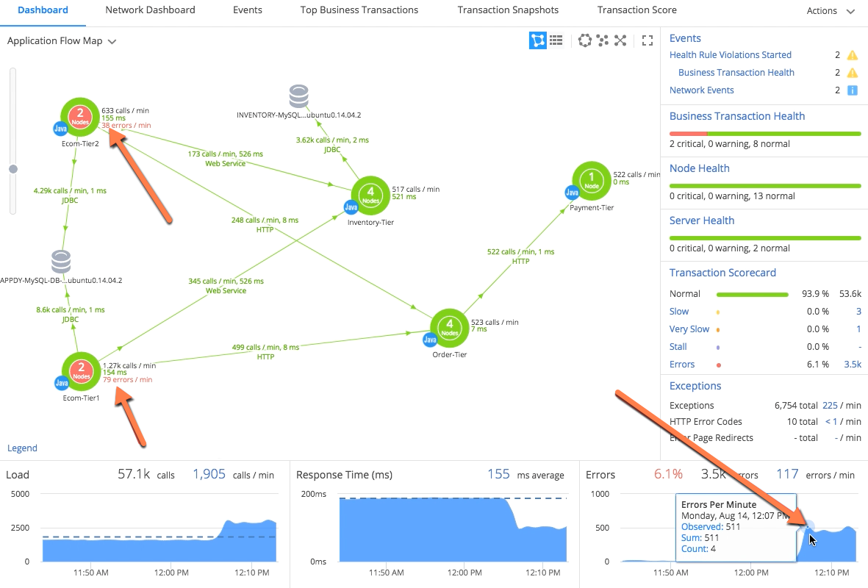The height and width of the screenshot is (588, 868).
Task: Select the Order-Tier node circle
Action: pyautogui.click(x=450, y=328)
